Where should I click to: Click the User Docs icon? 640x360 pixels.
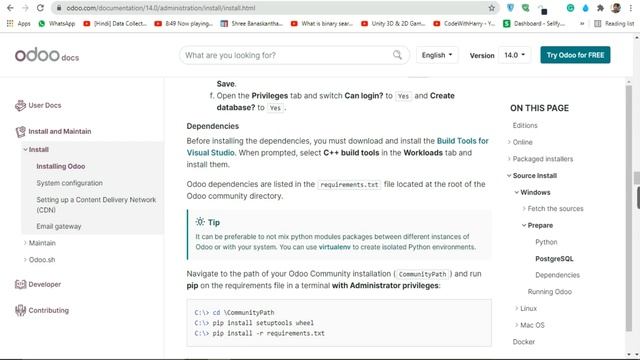tap(20, 105)
